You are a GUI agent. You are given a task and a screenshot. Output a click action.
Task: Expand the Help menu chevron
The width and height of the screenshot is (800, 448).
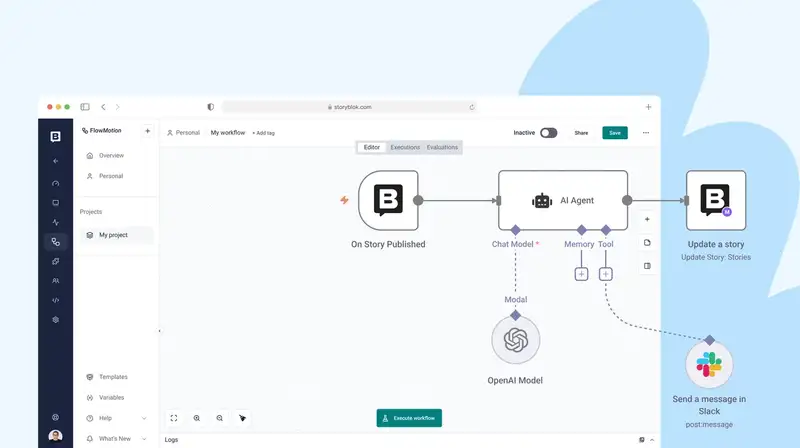coord(144,418)
